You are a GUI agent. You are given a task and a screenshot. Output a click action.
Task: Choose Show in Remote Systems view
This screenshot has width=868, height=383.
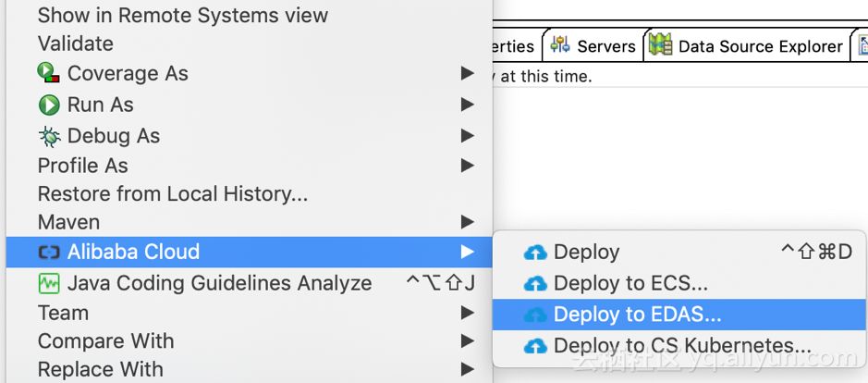(x=183, y=16)
